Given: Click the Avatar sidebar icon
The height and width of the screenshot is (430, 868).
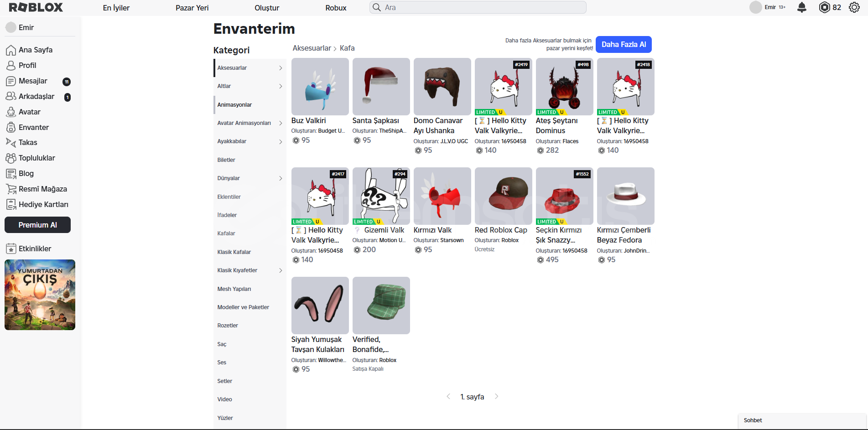Looking at the screenshot, I should coord(11,112).
